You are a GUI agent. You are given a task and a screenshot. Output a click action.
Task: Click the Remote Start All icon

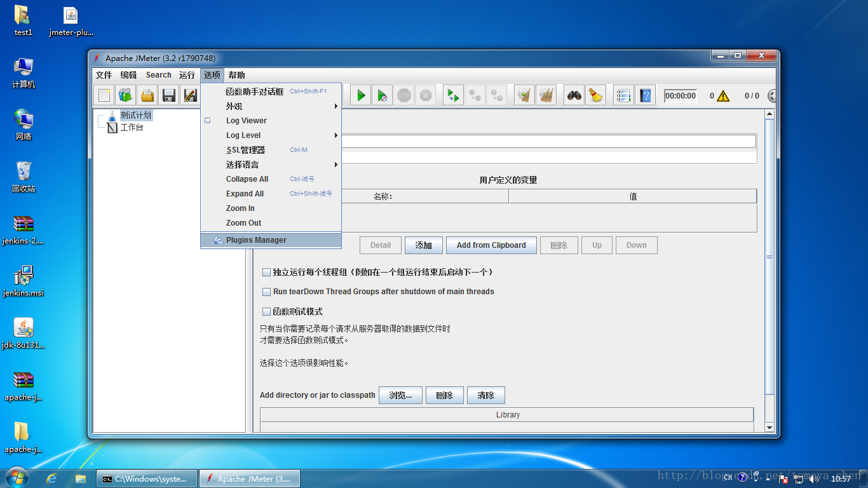(x=453, y=95)
